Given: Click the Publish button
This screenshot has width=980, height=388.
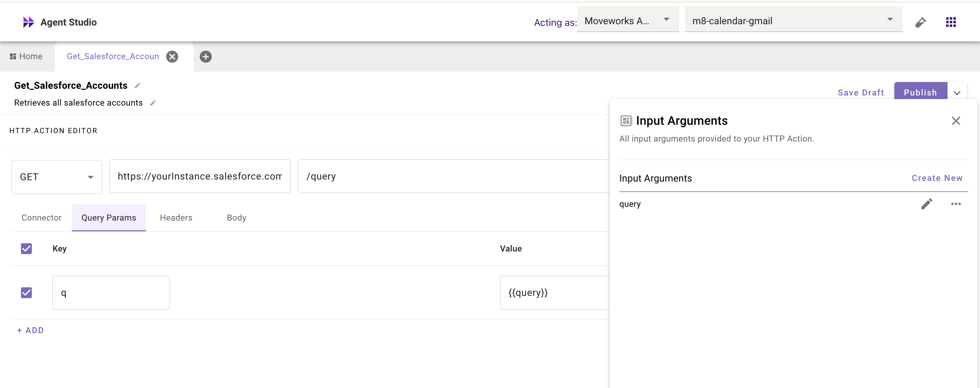Looking at the screenshot, I should click(920, 91).
